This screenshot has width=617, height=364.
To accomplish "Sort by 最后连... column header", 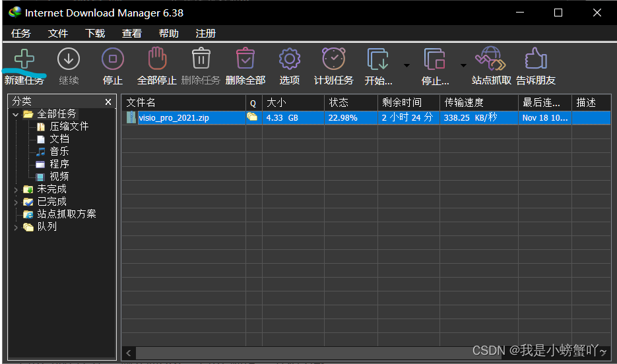I will click(x=545, y=103).
